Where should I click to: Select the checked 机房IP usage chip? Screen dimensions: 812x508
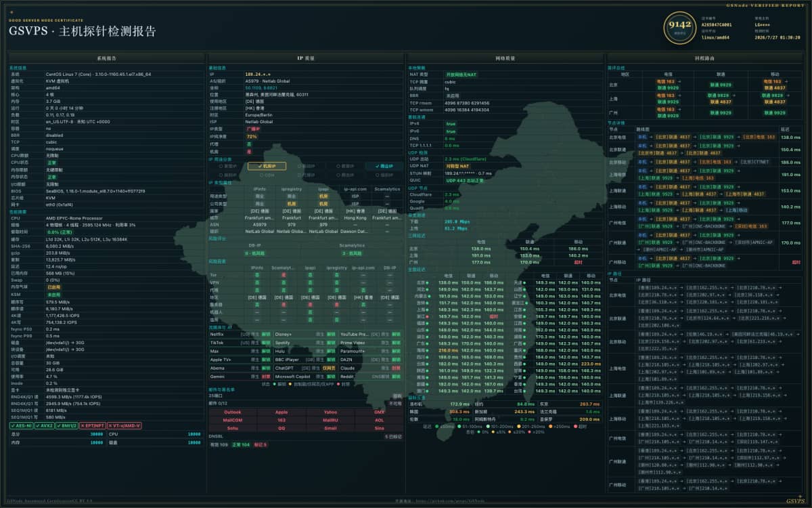click(267, 166)
